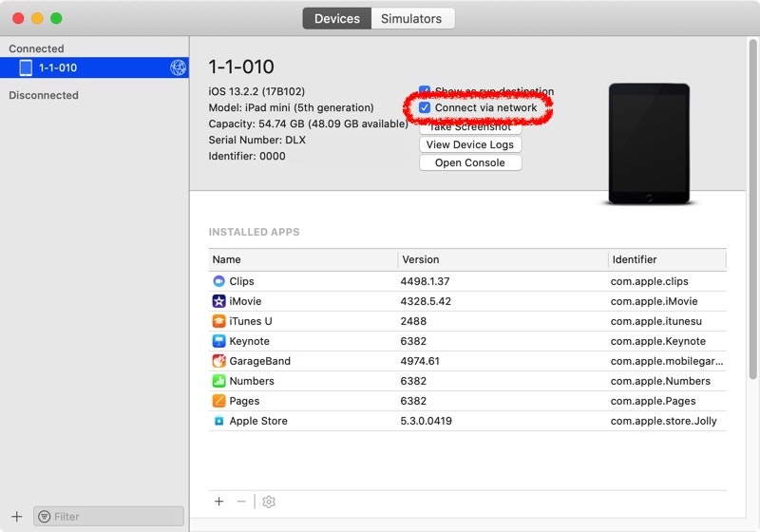Switch to the Simulators tab
Image resolution: width=760 pixels, height=532 pixels.
412,18
